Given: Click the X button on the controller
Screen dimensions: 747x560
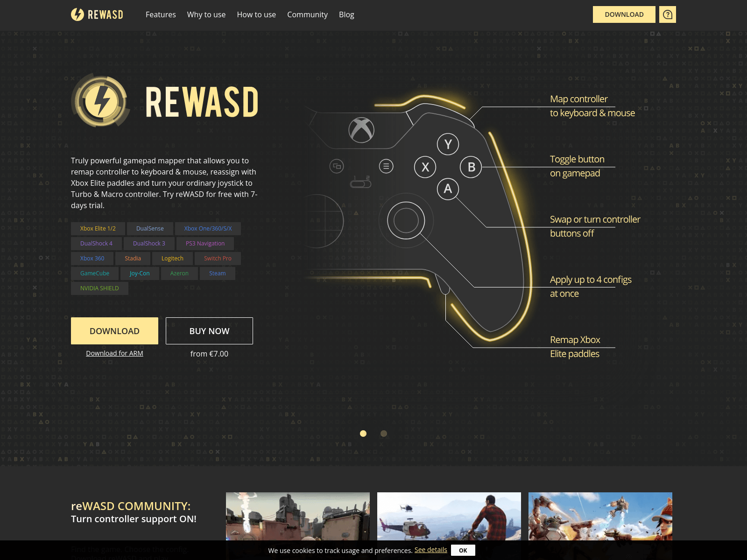Looking at the screenshot, I should 425,167.
